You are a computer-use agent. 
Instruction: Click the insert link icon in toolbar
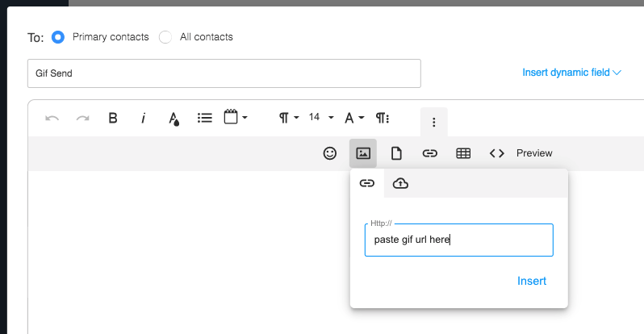tap(430, 153)
